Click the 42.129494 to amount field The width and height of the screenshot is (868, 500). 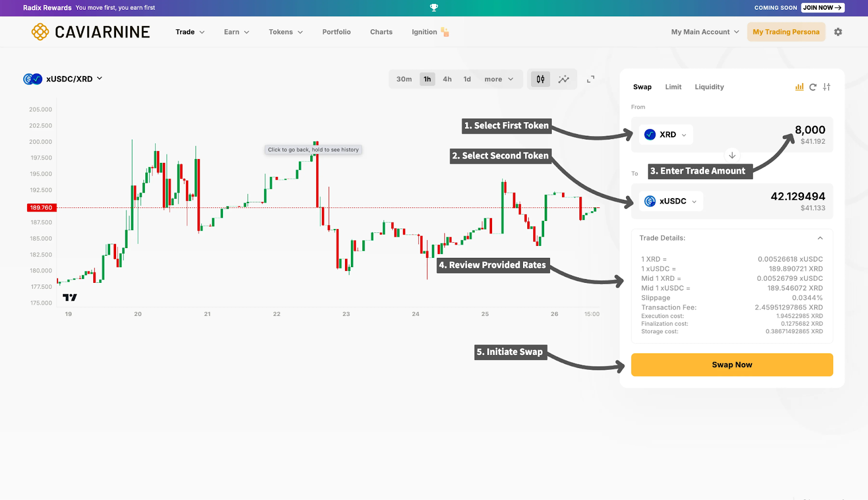[798, 197]
